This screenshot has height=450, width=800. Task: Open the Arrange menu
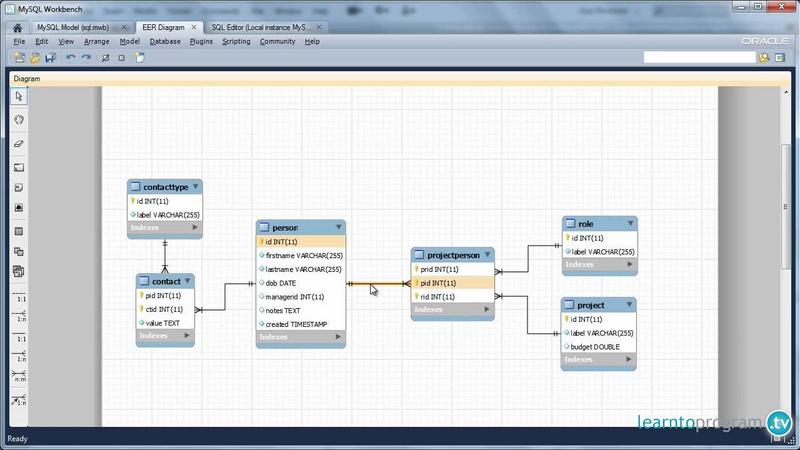pos(96,41)
